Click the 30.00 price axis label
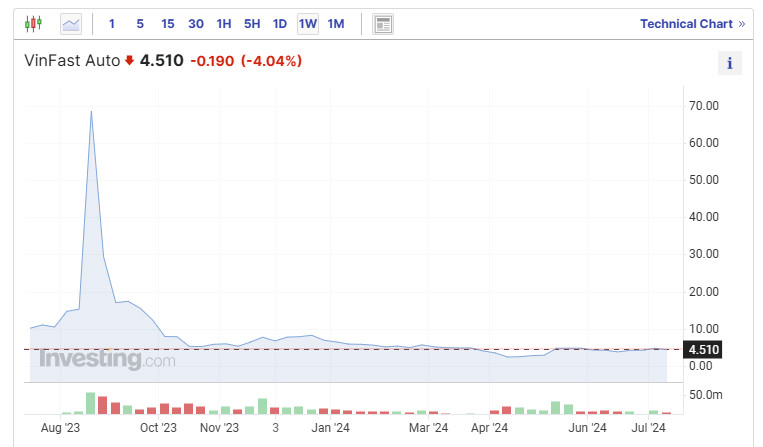The width and height of the screenshot is (763, 447). coord(704,254)
